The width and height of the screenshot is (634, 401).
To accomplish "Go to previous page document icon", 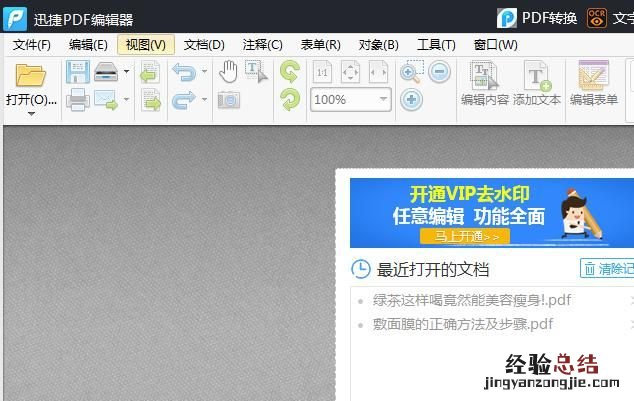I will [x=150, y=72].
